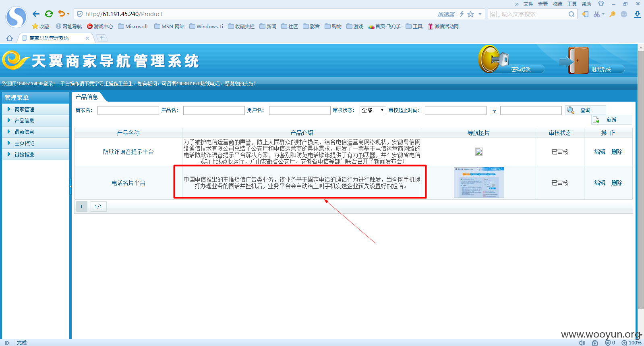Expand 链接推送 in the management menu
Screen dimensions: 644x346
35,154
